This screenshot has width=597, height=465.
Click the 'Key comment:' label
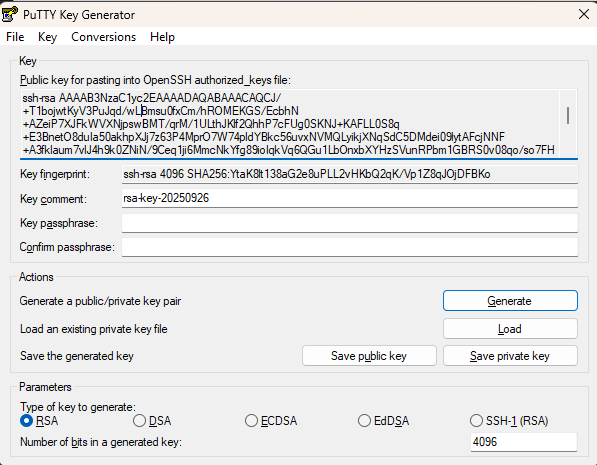tap(53, 199)
